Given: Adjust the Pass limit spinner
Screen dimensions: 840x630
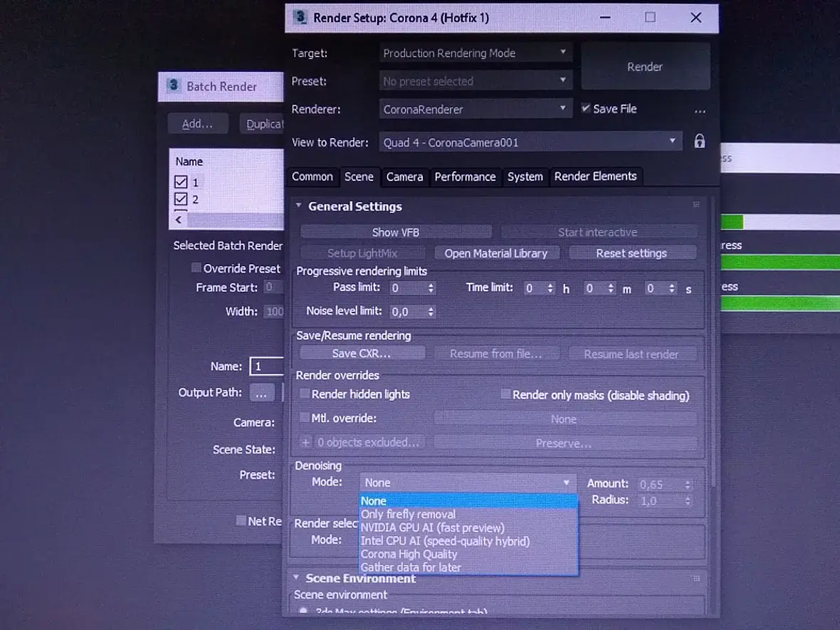Looking at the screenshot, I should pyautogui.click(x=431, y=288).
